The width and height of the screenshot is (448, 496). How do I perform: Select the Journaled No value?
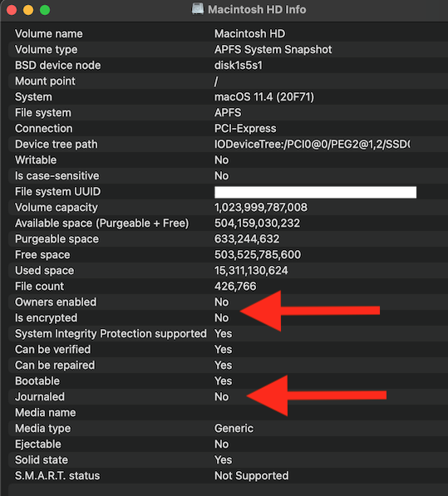click(221, 396)
